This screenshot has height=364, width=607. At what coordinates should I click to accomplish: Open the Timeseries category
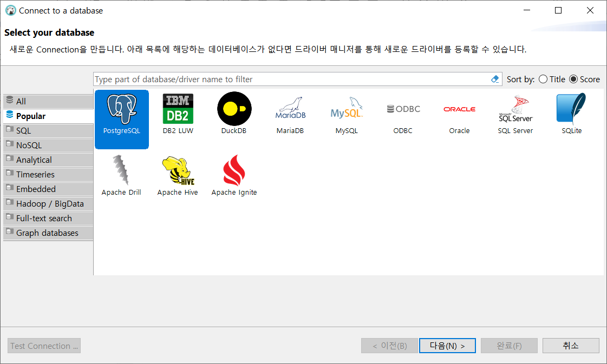(48, 175)
